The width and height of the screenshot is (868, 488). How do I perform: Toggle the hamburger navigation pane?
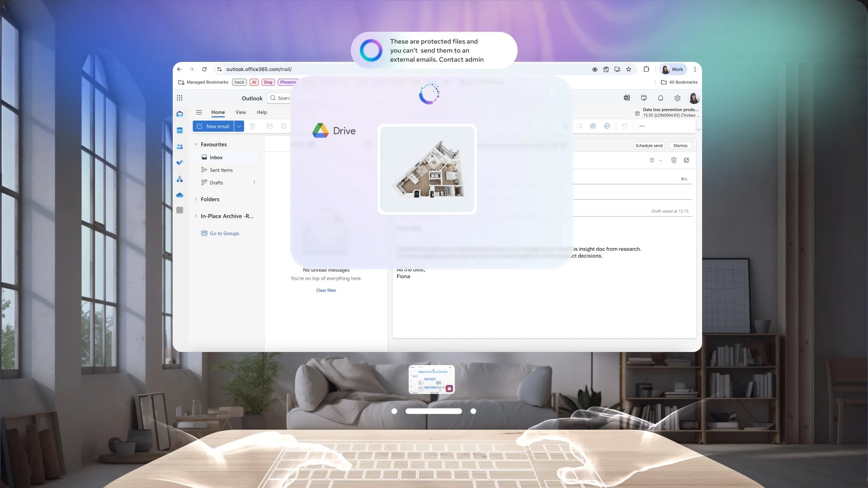(x=199, y=112)
